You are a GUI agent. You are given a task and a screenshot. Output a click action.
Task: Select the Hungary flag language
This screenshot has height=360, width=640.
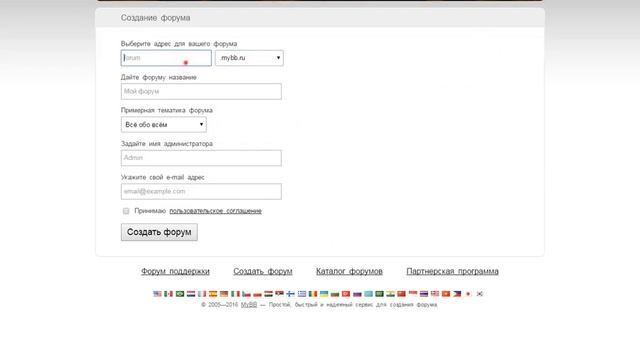click(x=268, y=294)
